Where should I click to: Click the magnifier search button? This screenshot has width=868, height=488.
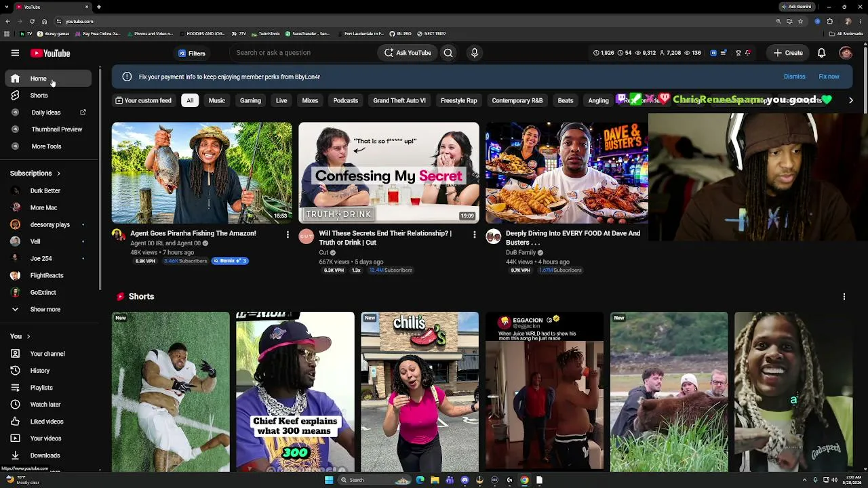point(448,53)
